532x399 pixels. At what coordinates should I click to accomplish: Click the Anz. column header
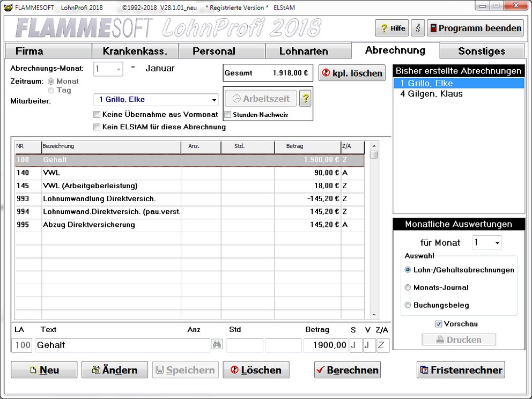201,146
